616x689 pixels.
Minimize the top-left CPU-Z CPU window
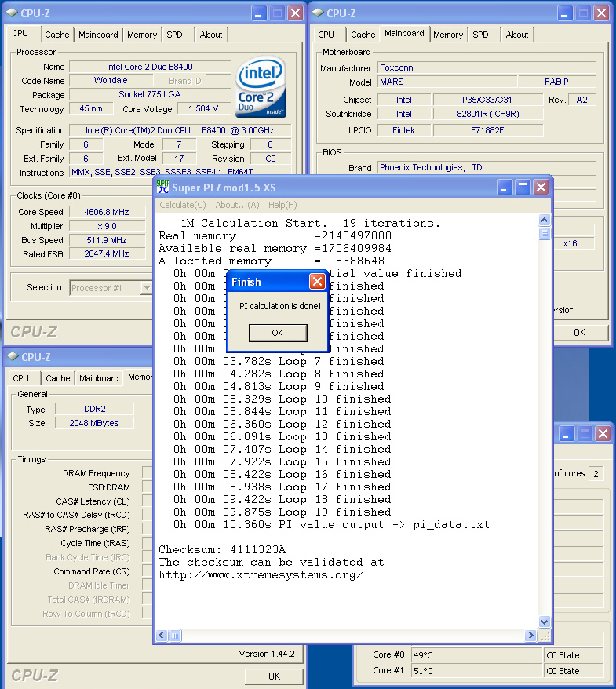click(258, 13)
